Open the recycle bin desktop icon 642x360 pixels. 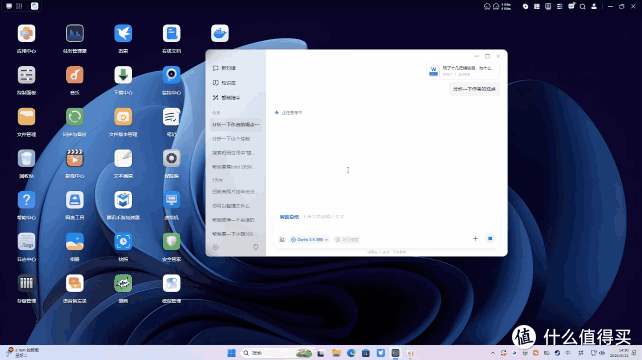26,158
